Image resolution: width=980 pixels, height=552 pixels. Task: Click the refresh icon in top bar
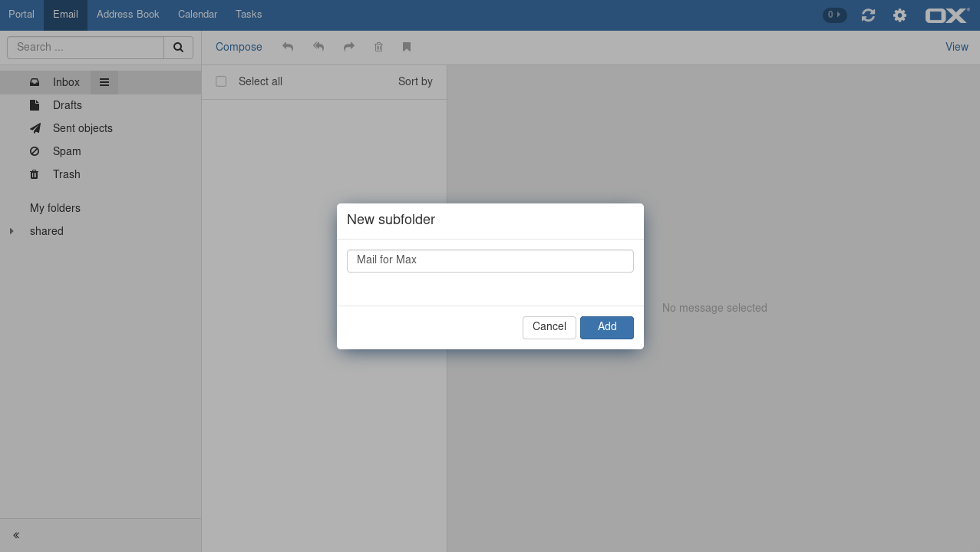[x=868, y=15]
